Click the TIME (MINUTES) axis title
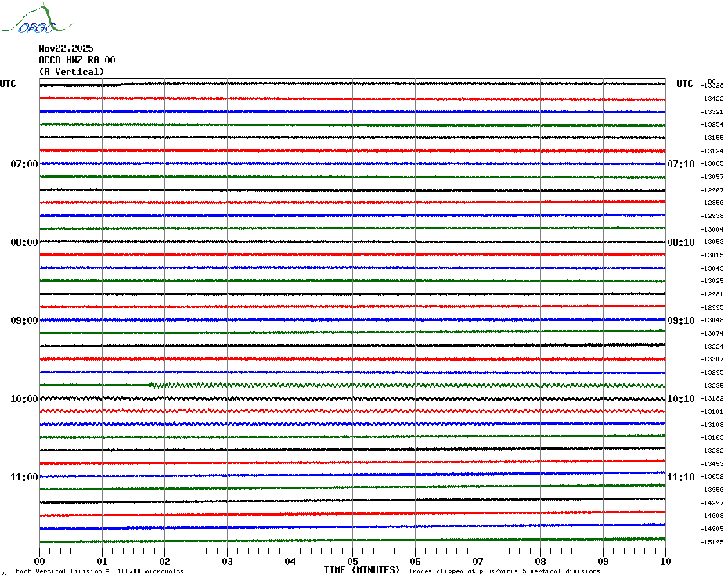This screenshot has width=728, height=582. point(362,570)
